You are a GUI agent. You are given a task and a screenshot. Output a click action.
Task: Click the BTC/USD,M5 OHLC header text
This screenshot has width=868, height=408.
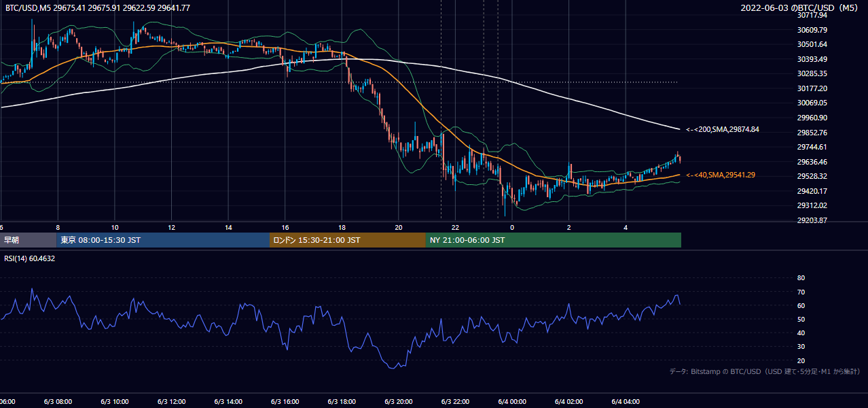98,7
